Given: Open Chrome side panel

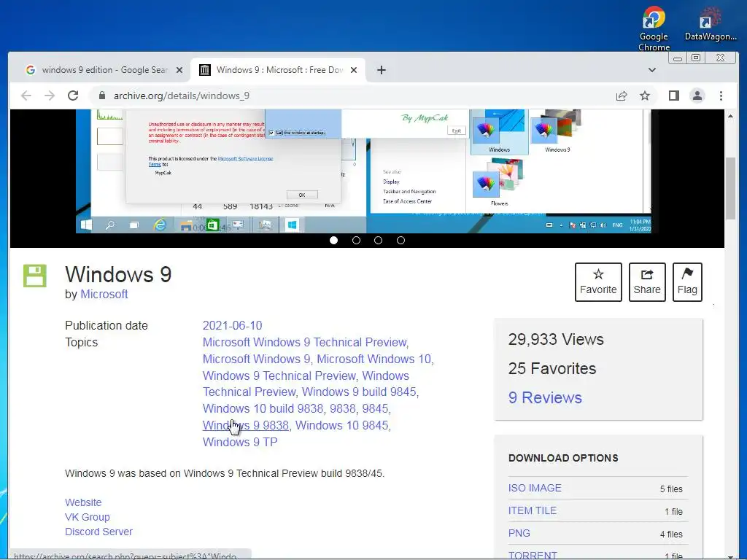Looking at the screenshot, I should coord(673,96).
